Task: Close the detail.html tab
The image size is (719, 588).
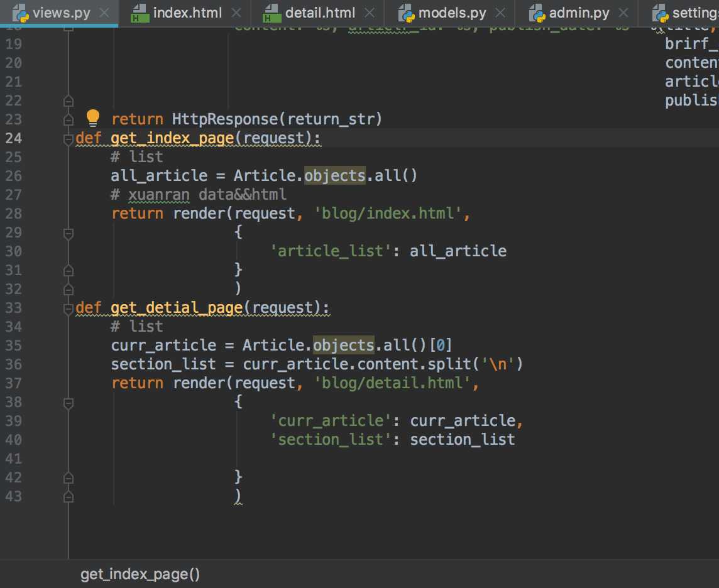Action: (369, 13)
